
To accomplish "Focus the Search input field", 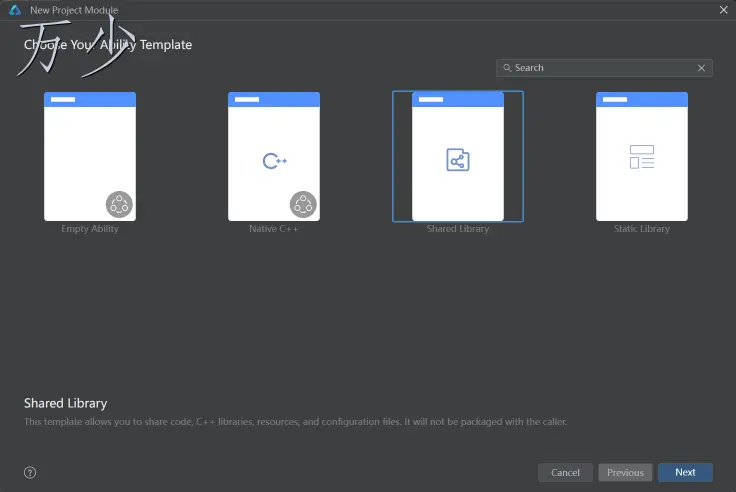I will 600,68.
